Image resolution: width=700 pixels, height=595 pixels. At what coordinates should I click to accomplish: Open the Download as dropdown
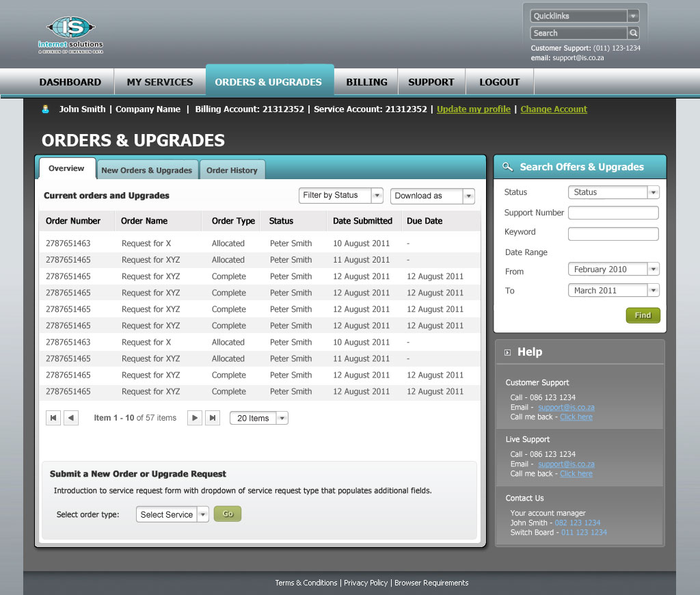[x=468, y=196]
